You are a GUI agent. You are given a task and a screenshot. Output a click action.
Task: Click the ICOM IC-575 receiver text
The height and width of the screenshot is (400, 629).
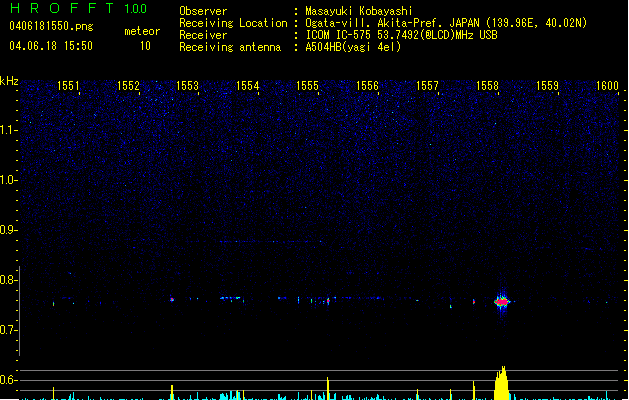coord(401,35)
